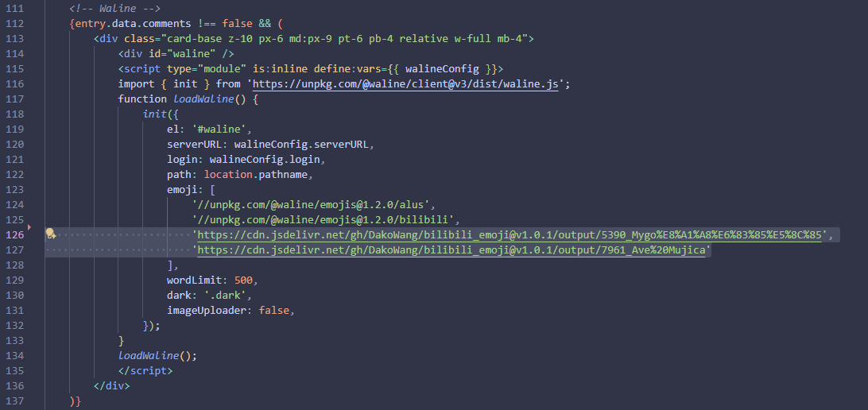Open the Mygo bilibili_emoji jsdelivr link
Screen dimensions: 868x410
(510, 235)
